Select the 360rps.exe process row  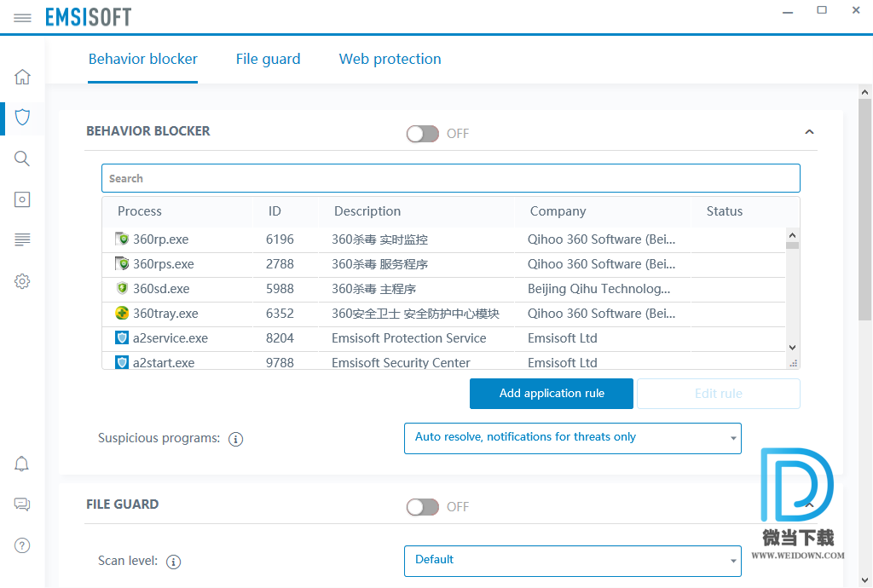[443, 264]
